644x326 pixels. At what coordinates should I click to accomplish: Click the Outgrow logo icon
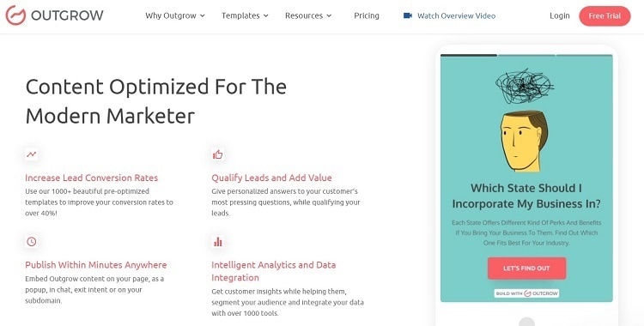(15, 15)
